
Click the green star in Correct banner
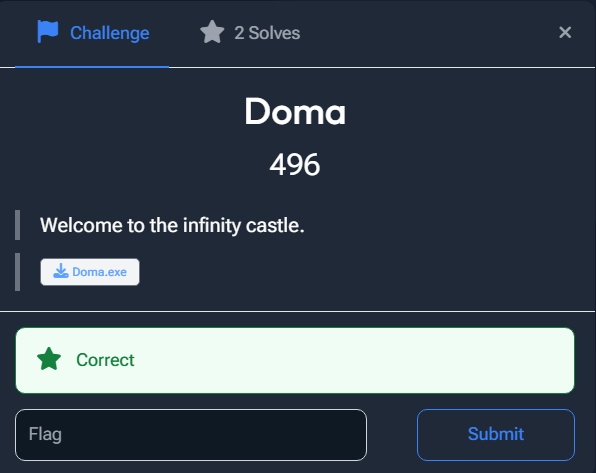coord(49,359)
